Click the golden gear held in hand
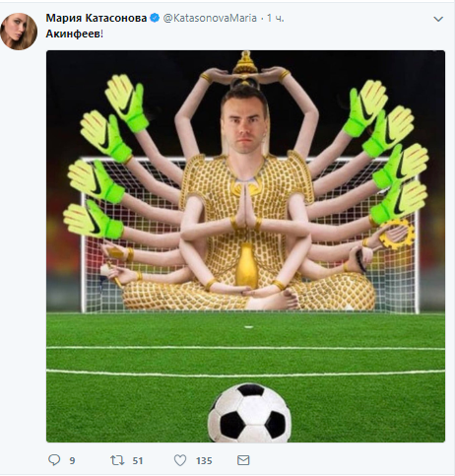Viewport: 455px width, 476px height. pyautogui.click(x=397, y=236)
